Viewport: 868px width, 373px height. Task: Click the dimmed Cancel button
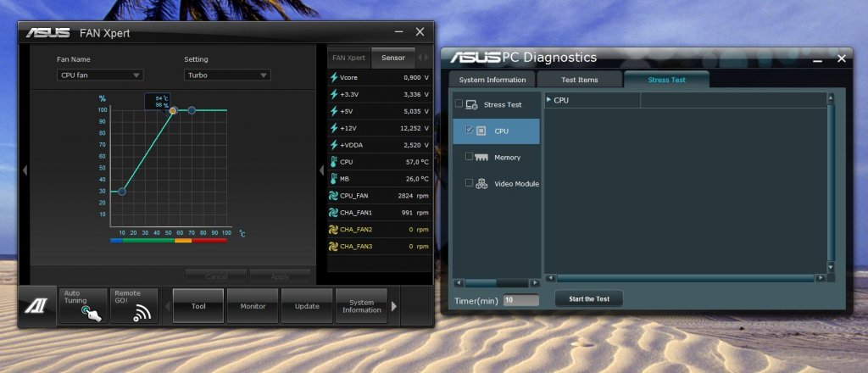pyautogui.click(x=216, y=276)
